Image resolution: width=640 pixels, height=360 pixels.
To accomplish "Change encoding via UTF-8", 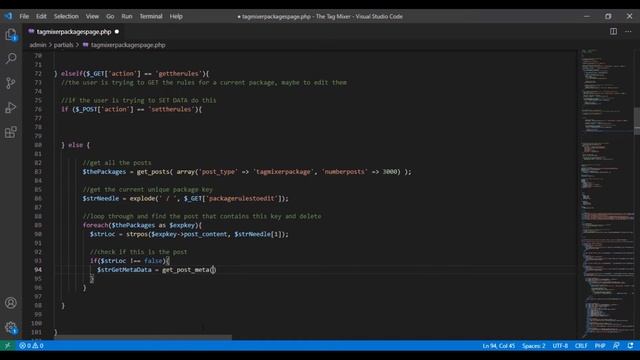I will point(560,346).
